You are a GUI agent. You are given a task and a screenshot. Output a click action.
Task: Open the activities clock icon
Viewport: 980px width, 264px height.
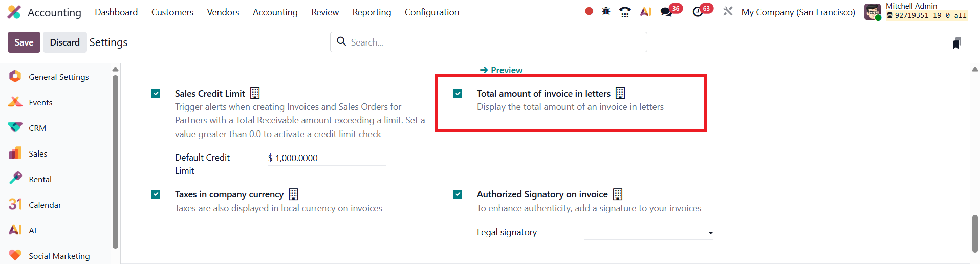pyautogui.click(x=698, y=12)
